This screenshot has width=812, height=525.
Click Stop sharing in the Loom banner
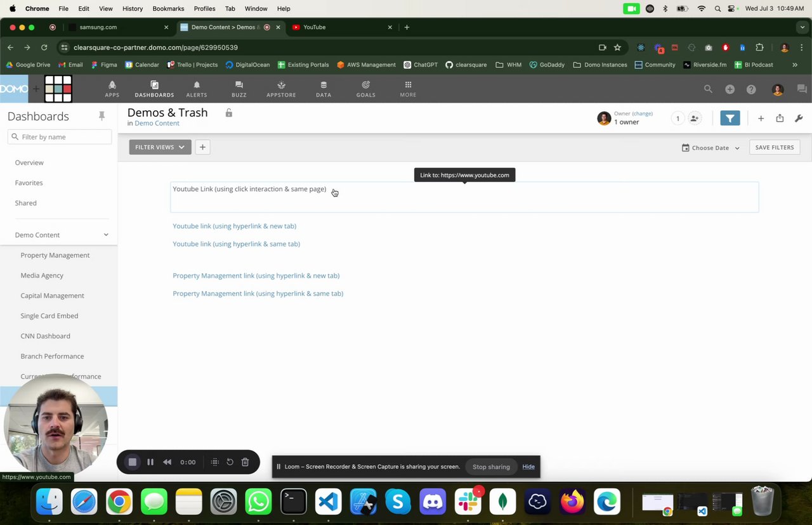pyautogui.click(x=491, y=467)
